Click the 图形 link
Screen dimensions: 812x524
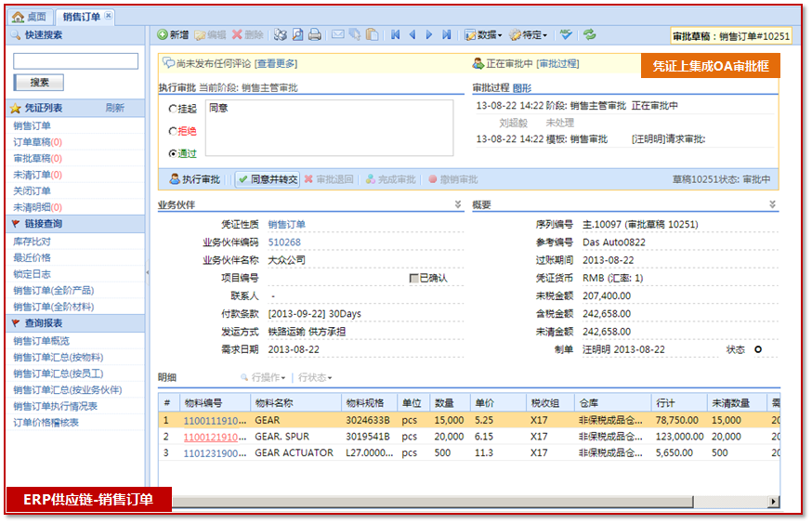pyautogui.click(x=521, y=88)
